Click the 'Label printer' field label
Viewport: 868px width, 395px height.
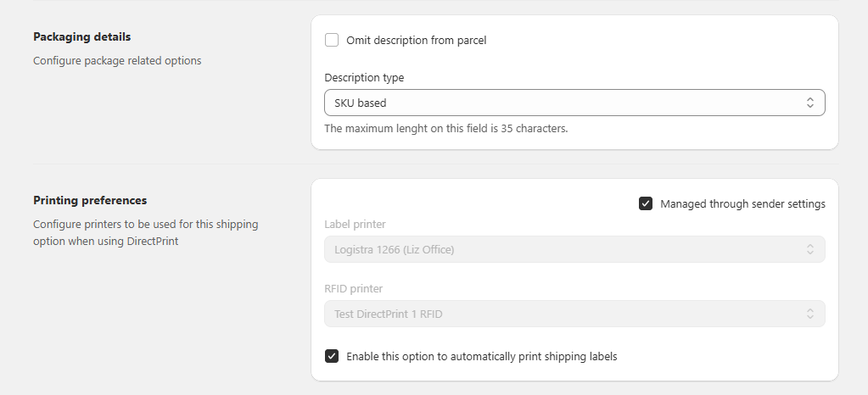pyautogui.click(x=355, y=224)
